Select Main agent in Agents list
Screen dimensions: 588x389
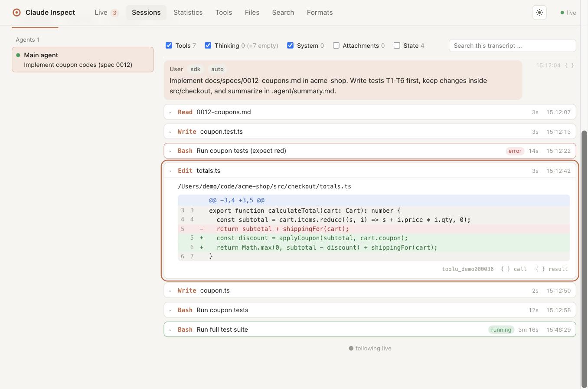click(x=83, y=59)
